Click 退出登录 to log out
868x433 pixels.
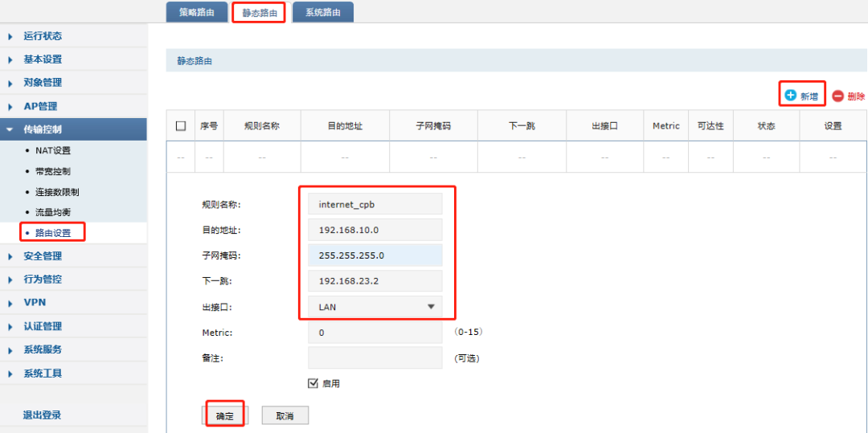[42, 415]
